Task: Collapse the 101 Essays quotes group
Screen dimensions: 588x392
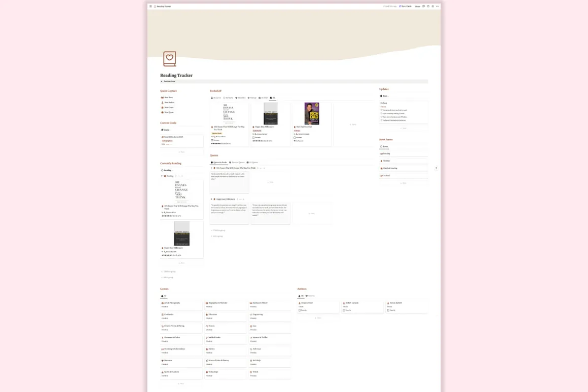Action: point(211,168)
